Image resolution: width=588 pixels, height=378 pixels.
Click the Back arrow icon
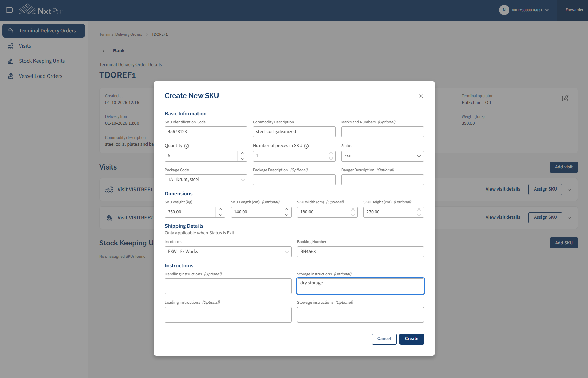click(105, 51)
